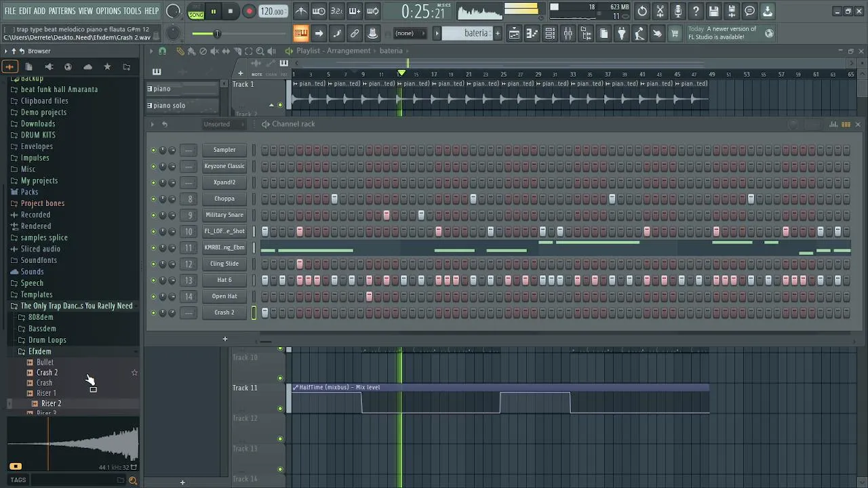Open the OPTIONS menu
Screen dimensions: 868x488
[x=108, y=11]
